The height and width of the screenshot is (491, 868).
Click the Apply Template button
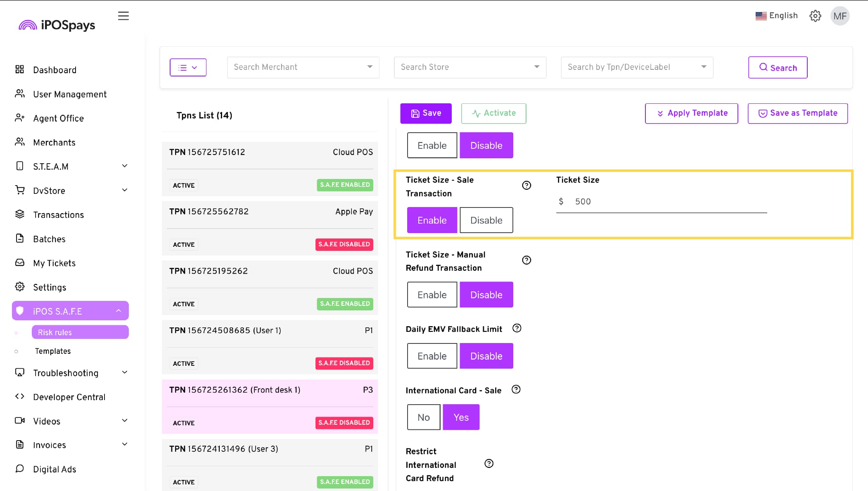691,113
